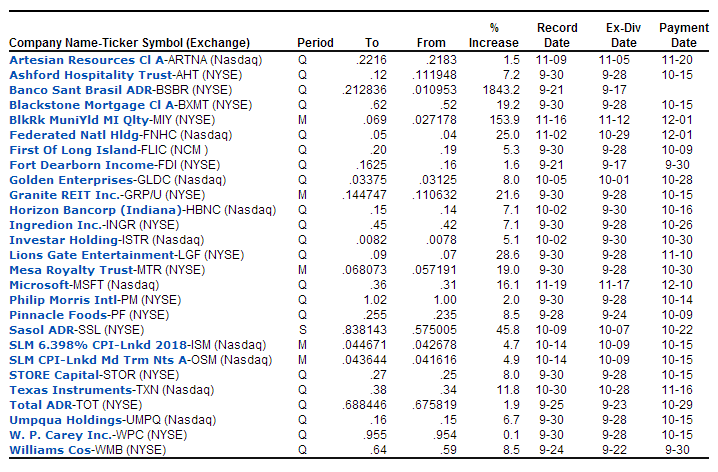This screenshot has width=718, height=472.
Task: Click the Company Name-Ticker Symbol header
Action: [130, 43]
